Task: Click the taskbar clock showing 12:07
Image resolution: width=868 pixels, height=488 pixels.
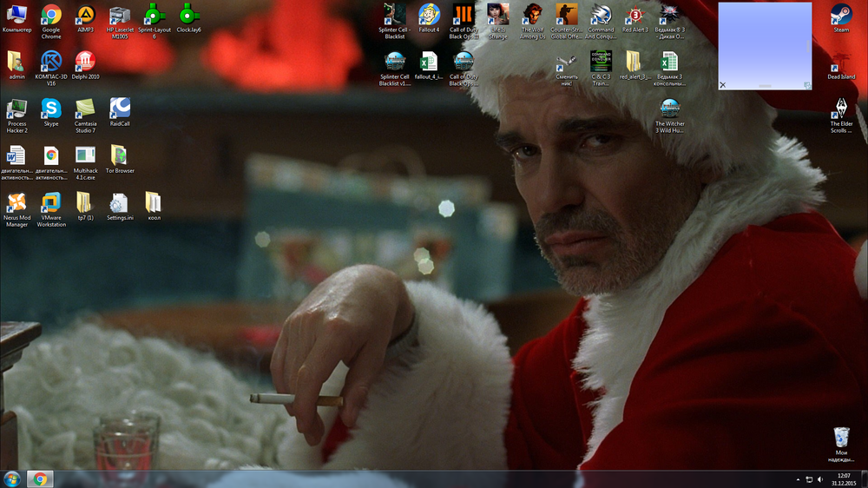Action: 844,479
